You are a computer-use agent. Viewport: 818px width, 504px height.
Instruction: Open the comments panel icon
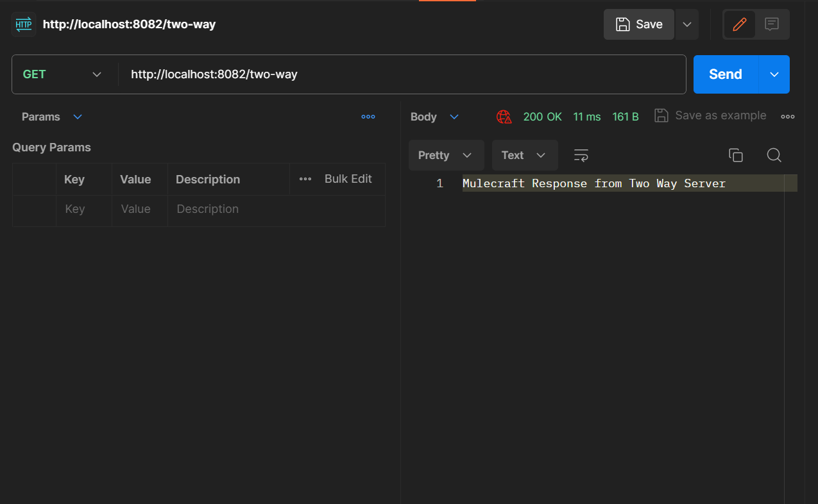(x=772, y=24)
